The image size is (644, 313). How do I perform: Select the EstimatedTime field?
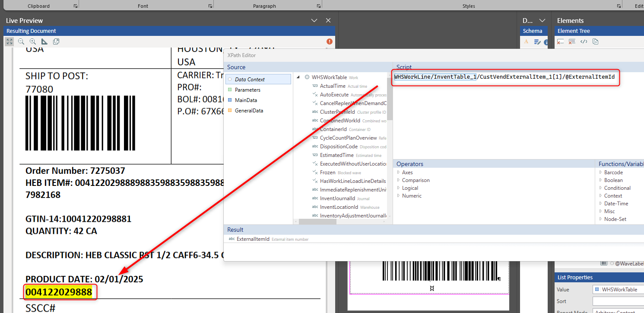[x=336, y=155]
